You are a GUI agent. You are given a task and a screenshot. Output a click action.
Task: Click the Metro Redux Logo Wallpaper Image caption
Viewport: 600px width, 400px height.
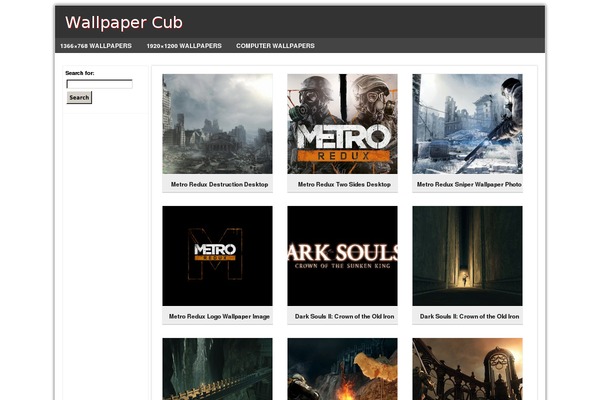pos(219,317)
